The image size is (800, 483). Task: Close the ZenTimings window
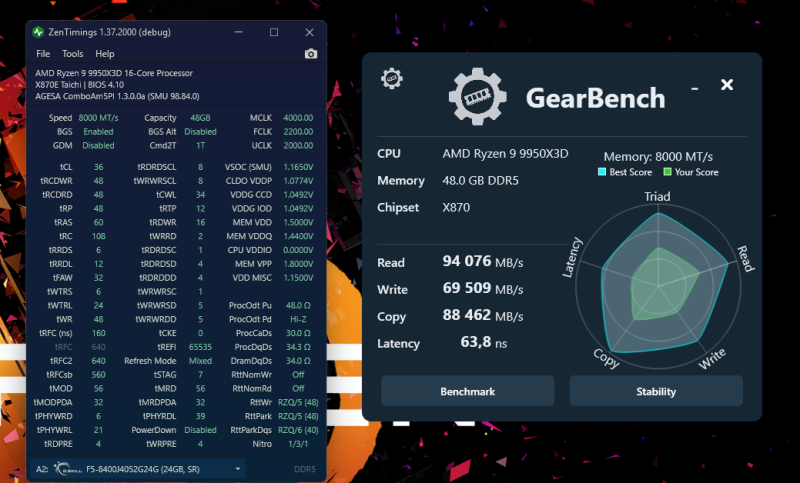point(309,32)
